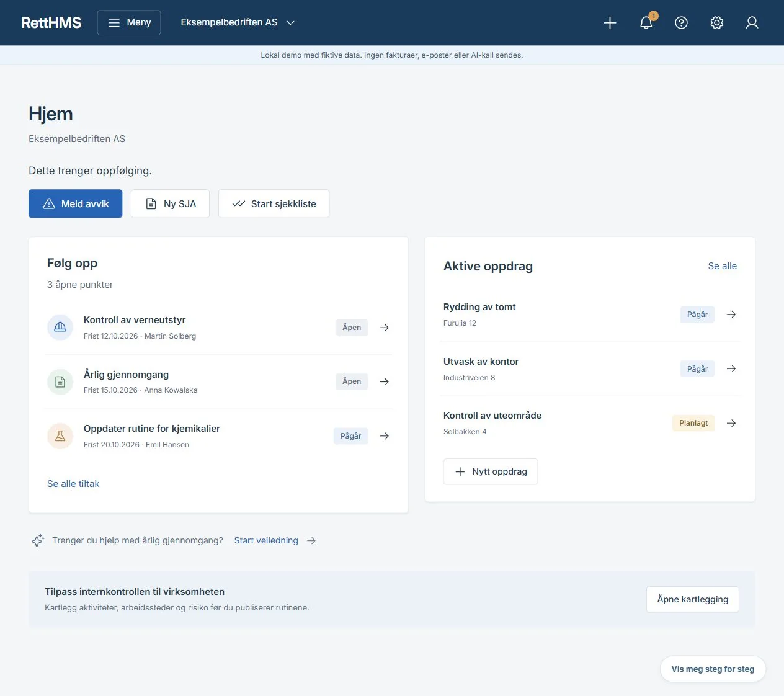Viewport: 784px width, 696px height.
Task: Open the Rydding av tomt assignment
Action: (x=479, y=307)
